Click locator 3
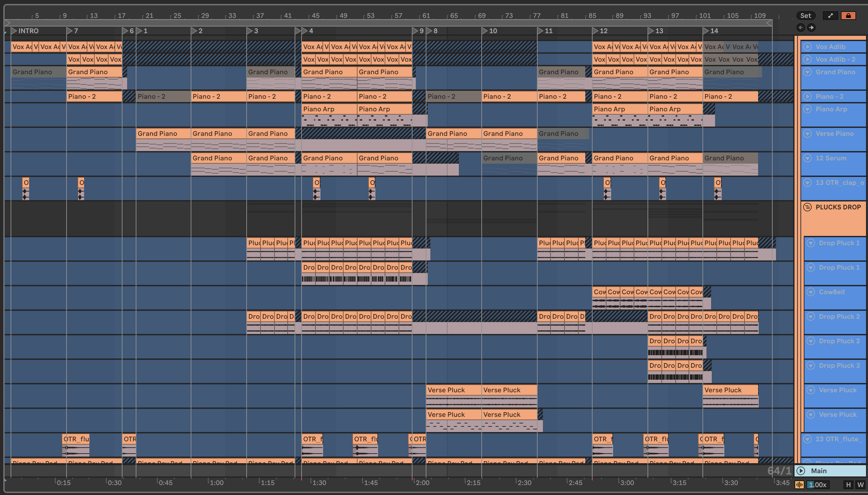This screenshot has height=495, width=868. [252, 30]
